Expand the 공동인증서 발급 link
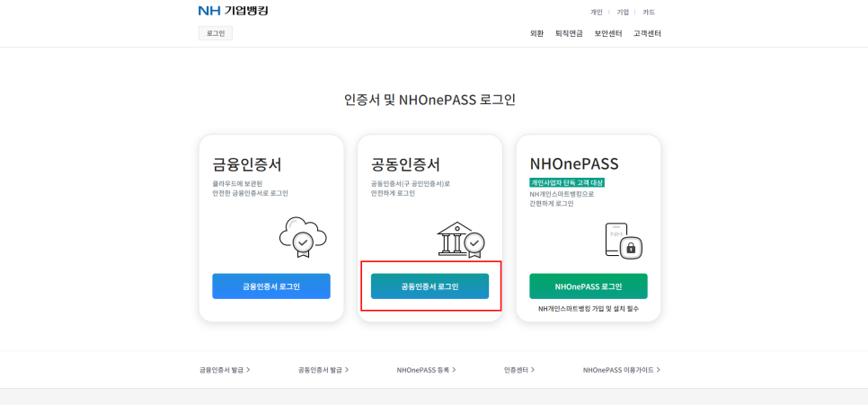Viewport: 868px width, 405px height. 323,369
